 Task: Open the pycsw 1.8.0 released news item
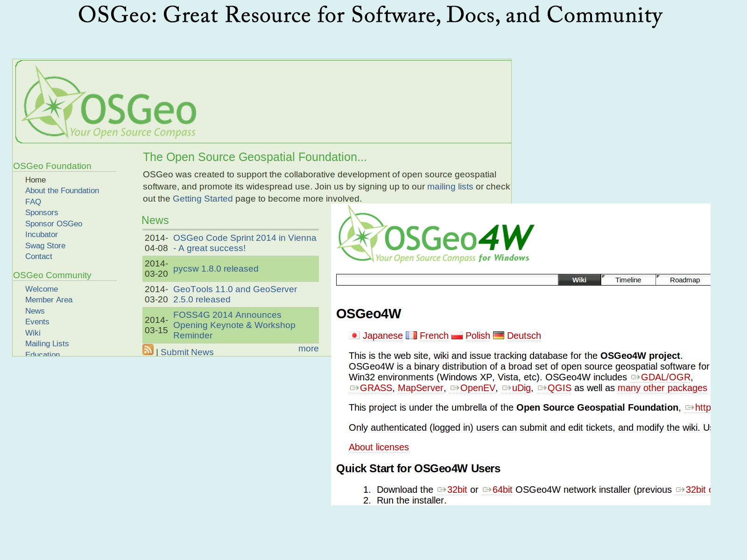click(216, 269)
